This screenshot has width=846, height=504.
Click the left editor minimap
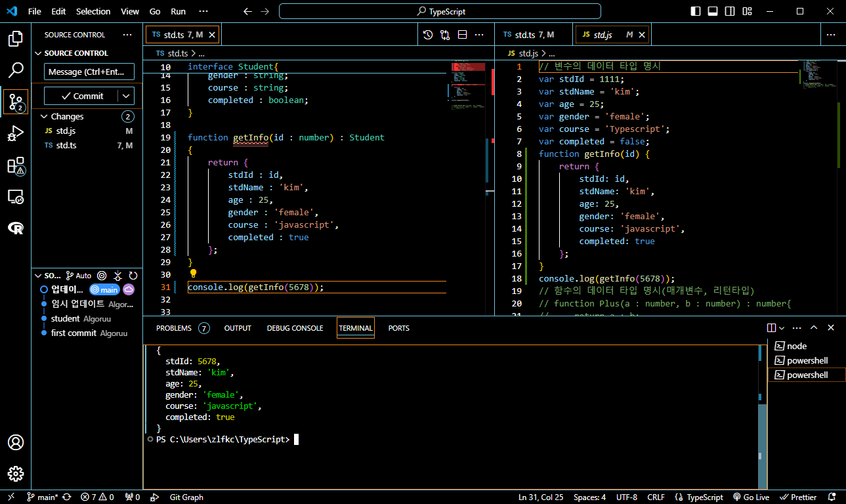[x=469, y=187]
